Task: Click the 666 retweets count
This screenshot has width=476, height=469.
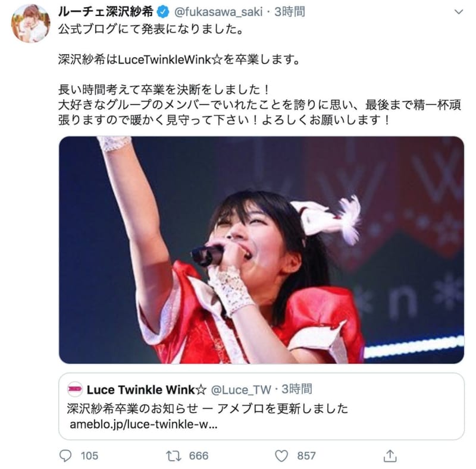Action: tap(199, 456)
